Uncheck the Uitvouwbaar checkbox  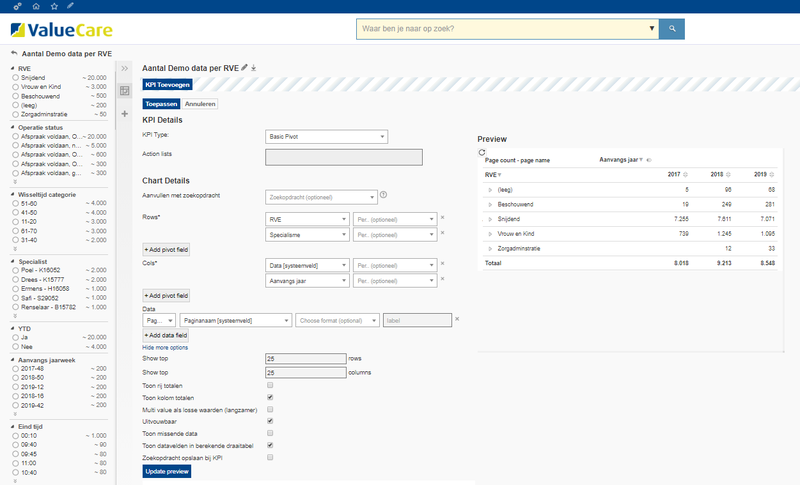click(270, 421)
